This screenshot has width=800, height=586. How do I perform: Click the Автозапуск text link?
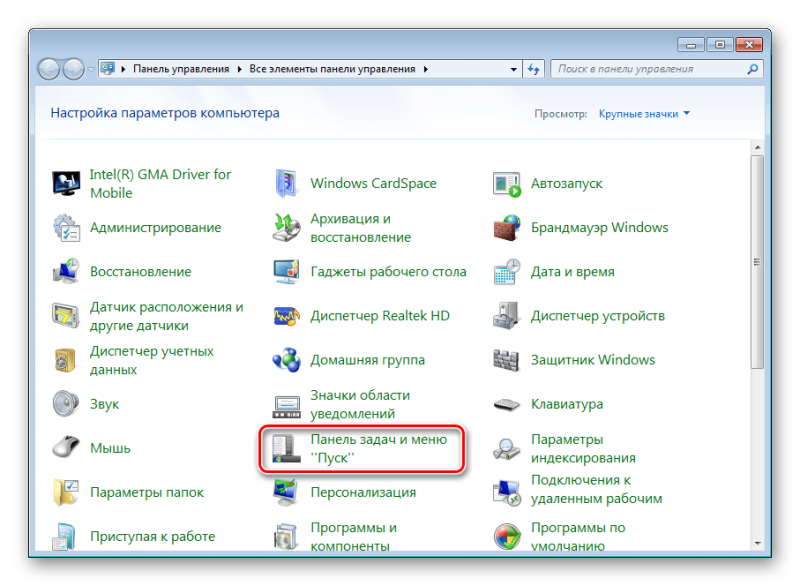pos(566,184)
